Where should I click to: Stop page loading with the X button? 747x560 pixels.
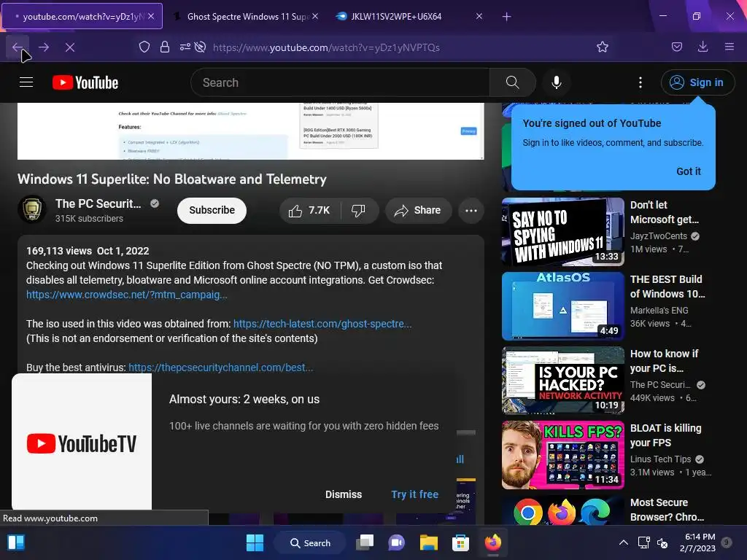(70, 47)
